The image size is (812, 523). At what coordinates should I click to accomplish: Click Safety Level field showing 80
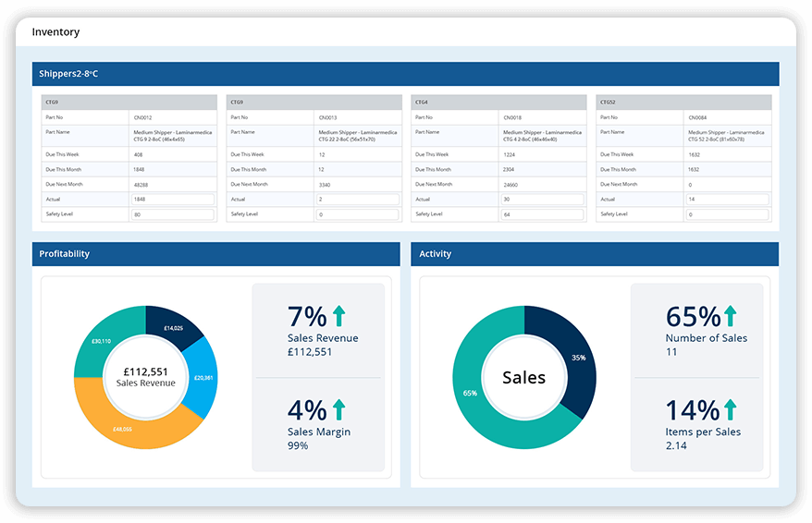pyautogui.click(x=172, y=214)
